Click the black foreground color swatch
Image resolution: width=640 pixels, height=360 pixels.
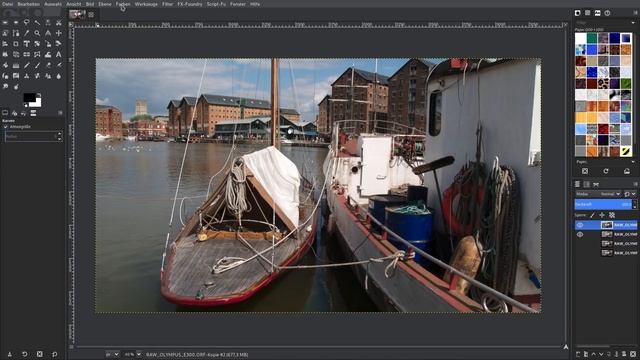(x=29, y=97)
